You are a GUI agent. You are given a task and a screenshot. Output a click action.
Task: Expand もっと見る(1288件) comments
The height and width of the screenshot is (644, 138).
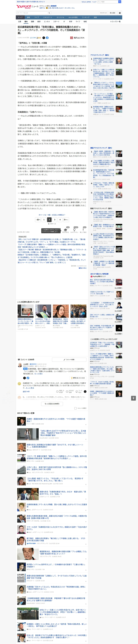[52, 404]
